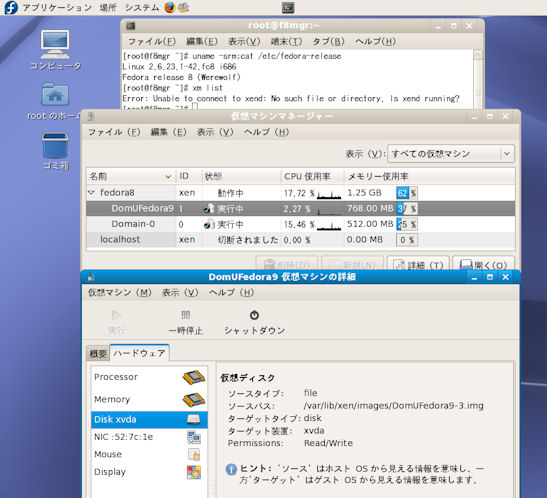Select NIC :52:7c:1e in hardware list
The height and width of the screenshot is (498, 547).
tap(149, 437)
